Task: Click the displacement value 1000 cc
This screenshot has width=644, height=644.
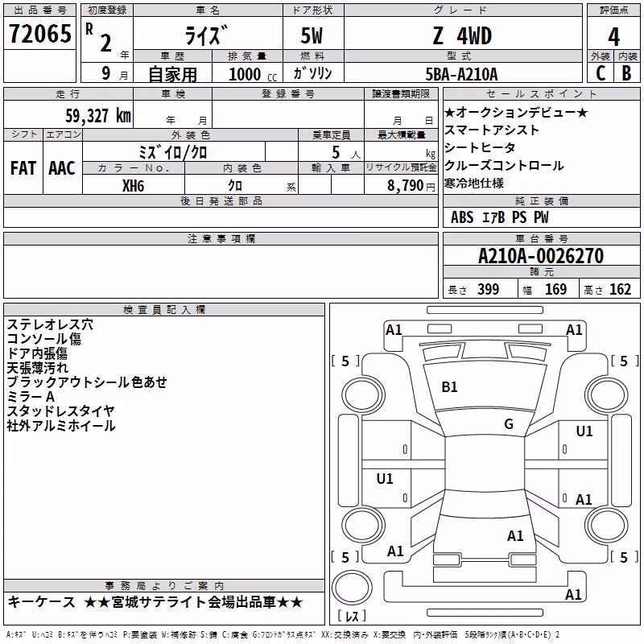Action: click(x=253, y=74)
